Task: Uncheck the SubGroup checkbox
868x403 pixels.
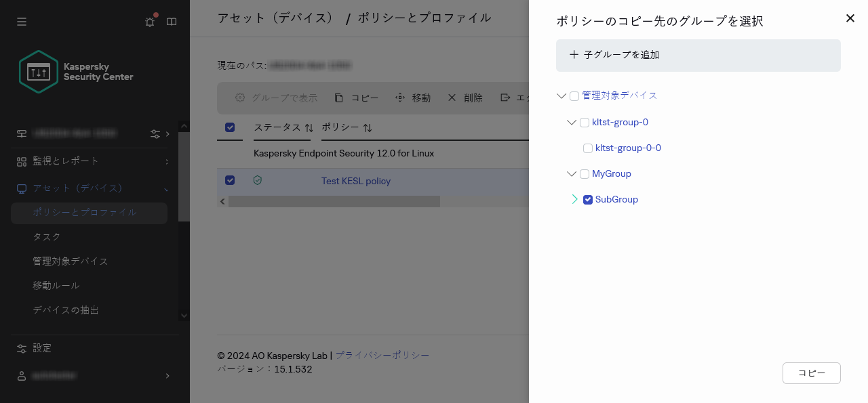Action: (x=588, y=199)
